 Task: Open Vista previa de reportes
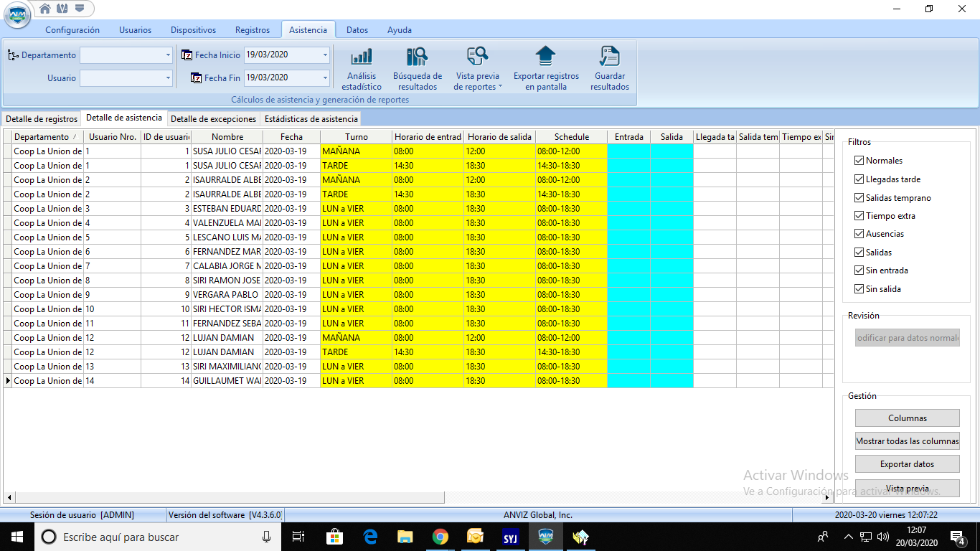click(478, 69)
